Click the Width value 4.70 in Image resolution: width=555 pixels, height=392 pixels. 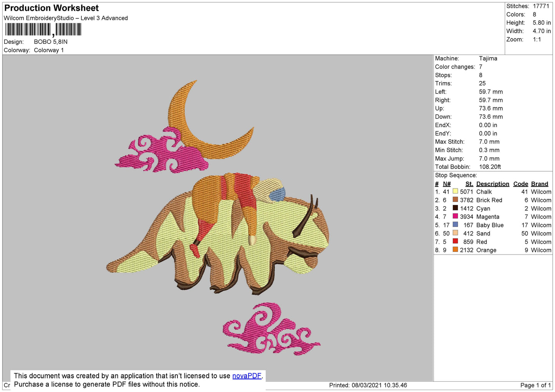pyautogui.click(x=542, y=31)
